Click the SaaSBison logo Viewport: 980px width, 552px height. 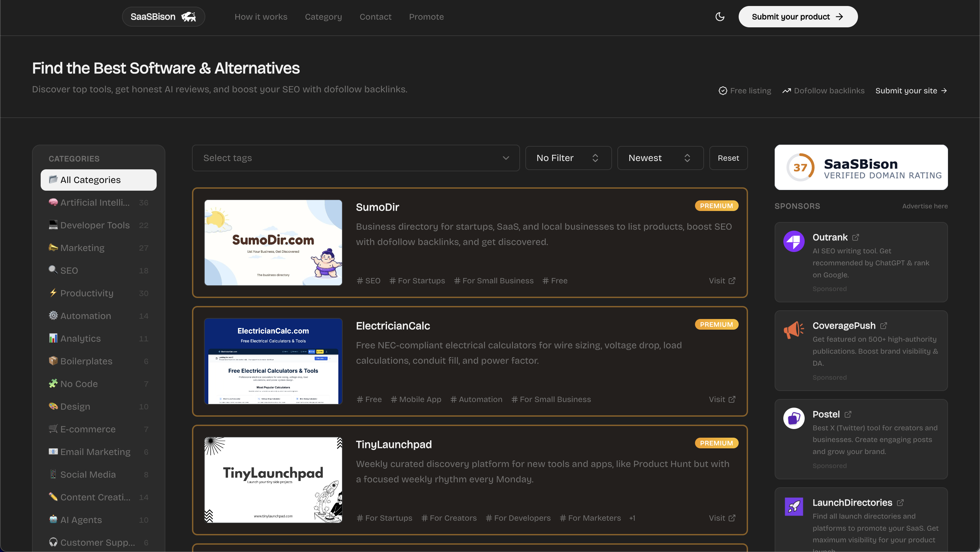coord(164,17)
